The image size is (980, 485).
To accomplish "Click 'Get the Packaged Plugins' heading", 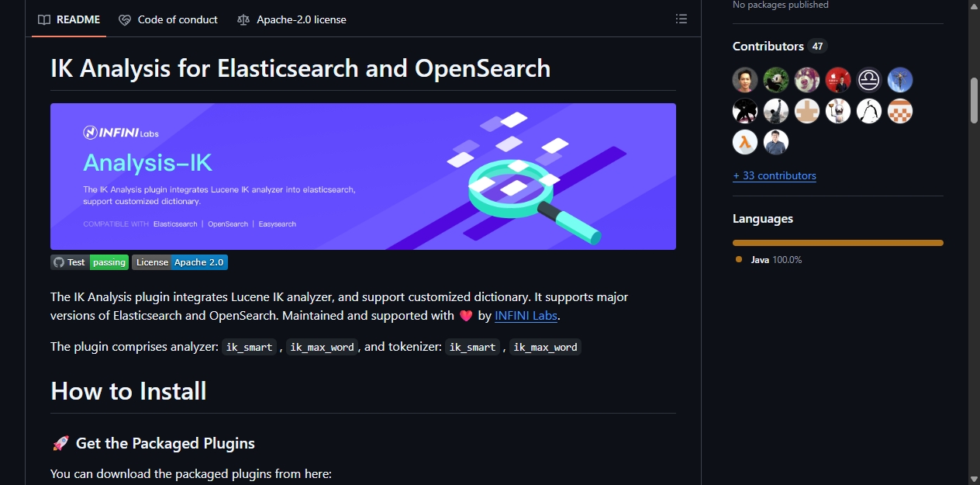I will (x=165, y=443).
